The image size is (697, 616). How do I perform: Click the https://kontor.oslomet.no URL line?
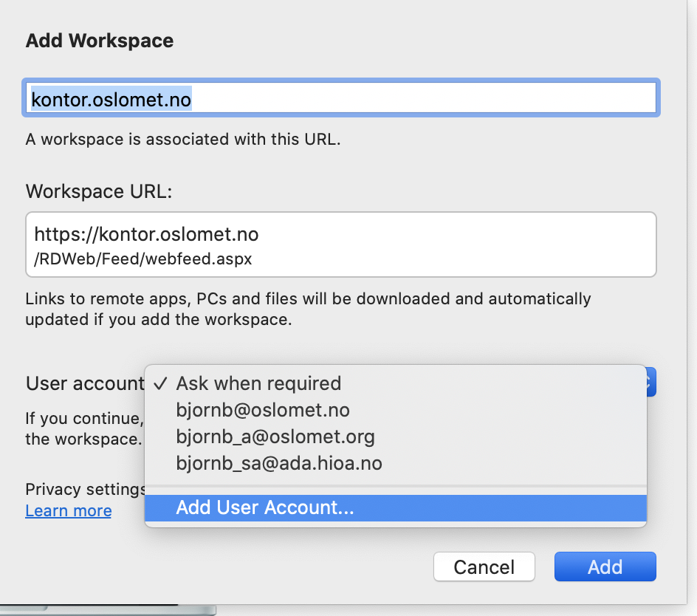[x=145, y=234]
